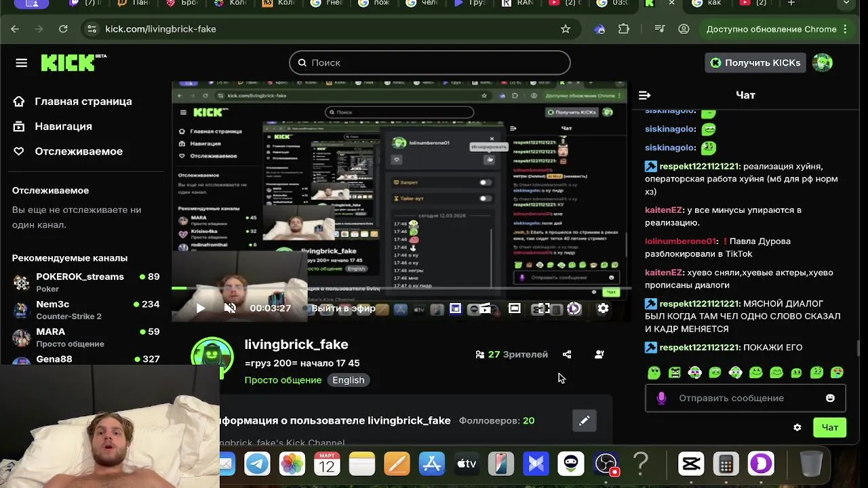Open Nem3c recommended channel
The image size is (868, 488).
click(x=85, y=310)
